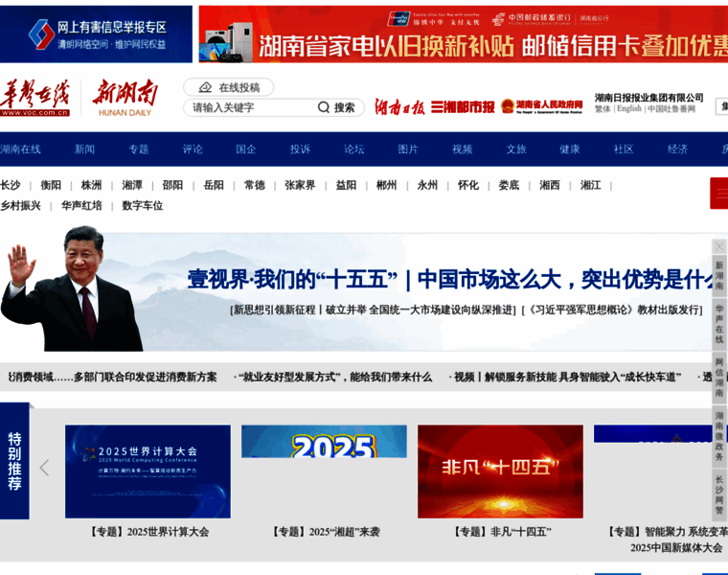Open the 三湘都市报 logo link

pos(463,107)
